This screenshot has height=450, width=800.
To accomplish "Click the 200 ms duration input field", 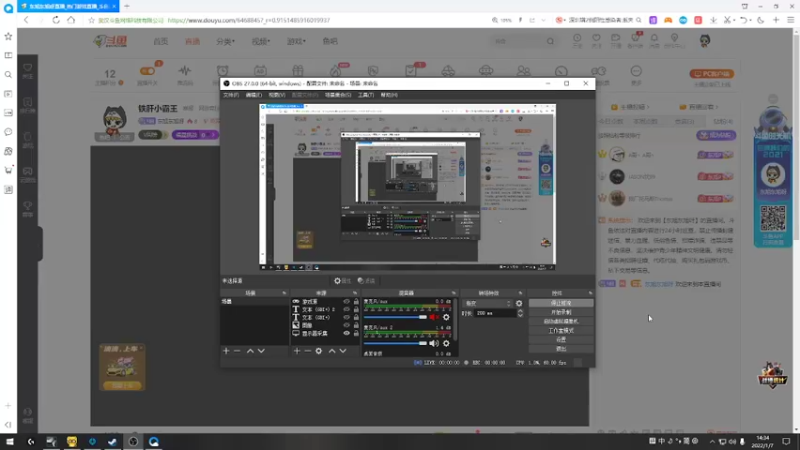I will (495, 313).
